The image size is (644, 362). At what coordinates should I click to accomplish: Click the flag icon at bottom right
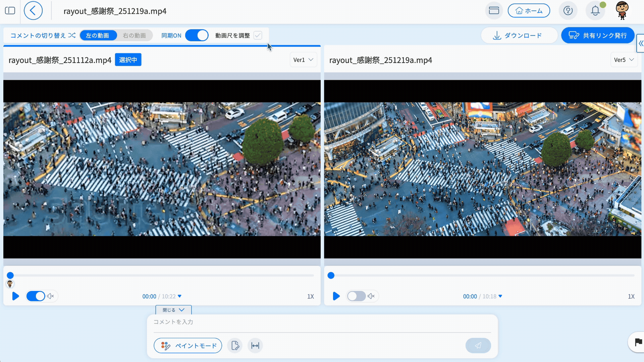638,342
